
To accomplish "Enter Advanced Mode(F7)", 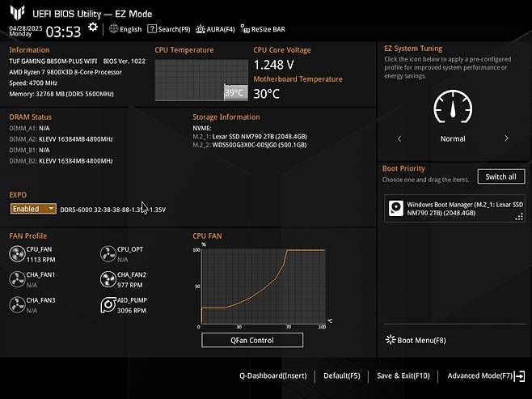I will [x=485, y=376].
